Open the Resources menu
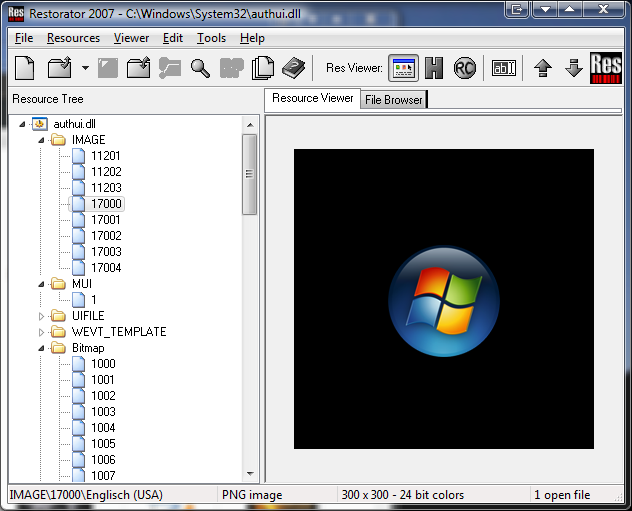Viewport: 632px width, 511px height. 73,38
